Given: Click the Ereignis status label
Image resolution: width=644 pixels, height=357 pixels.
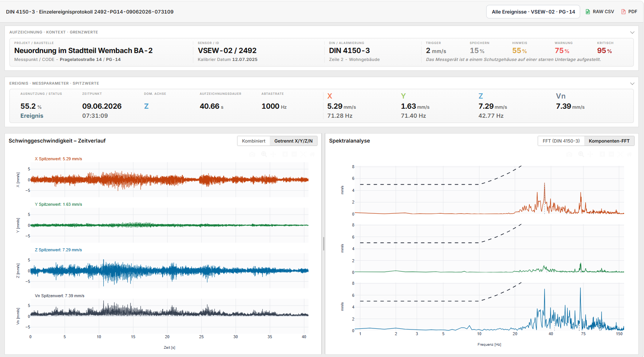Looking at the screenshot, I should point(32,116).
